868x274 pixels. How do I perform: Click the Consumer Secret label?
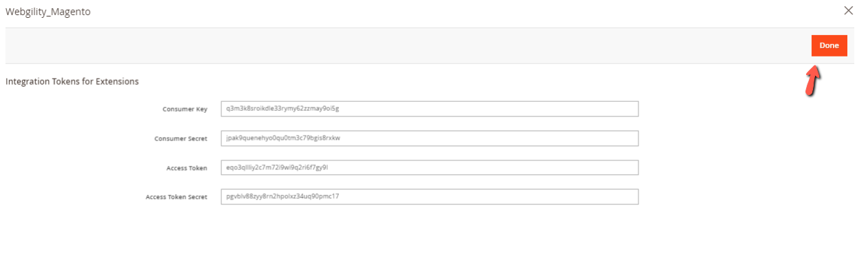(x=181, y=138)
